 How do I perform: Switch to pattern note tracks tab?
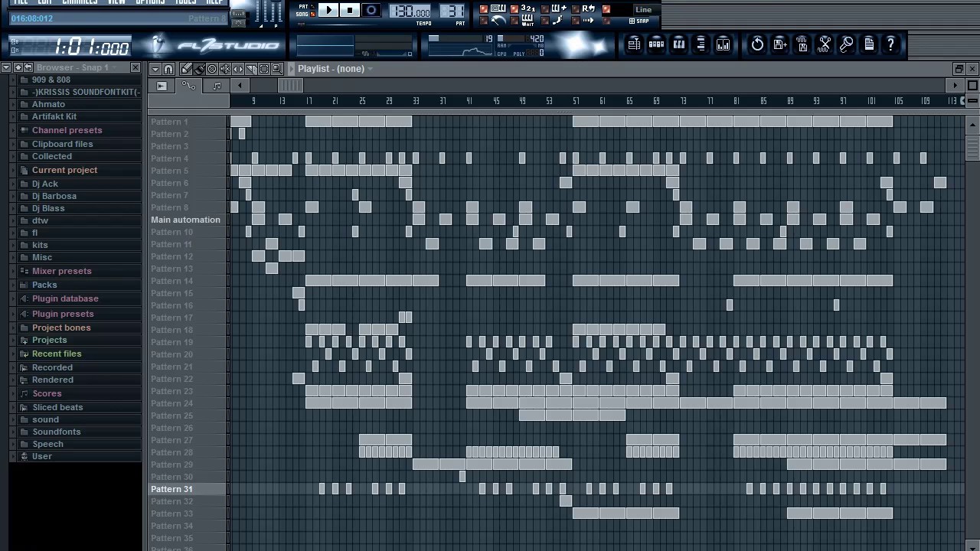coord(217,86)
